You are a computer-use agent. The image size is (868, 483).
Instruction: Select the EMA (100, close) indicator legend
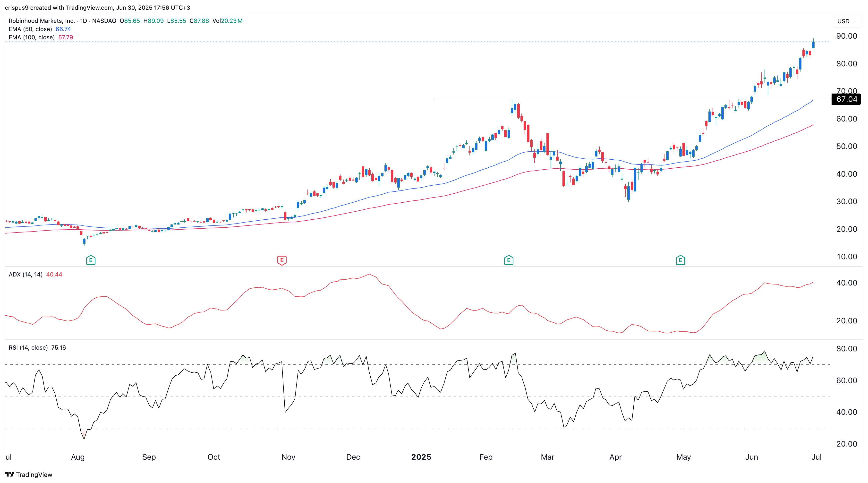(32, 37)
